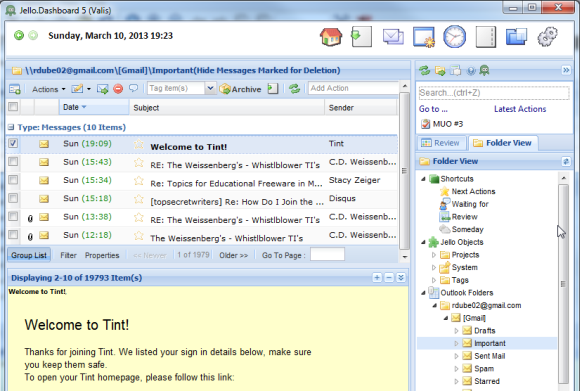Star the Stacy Zeiger message

[x=139, y=181]
